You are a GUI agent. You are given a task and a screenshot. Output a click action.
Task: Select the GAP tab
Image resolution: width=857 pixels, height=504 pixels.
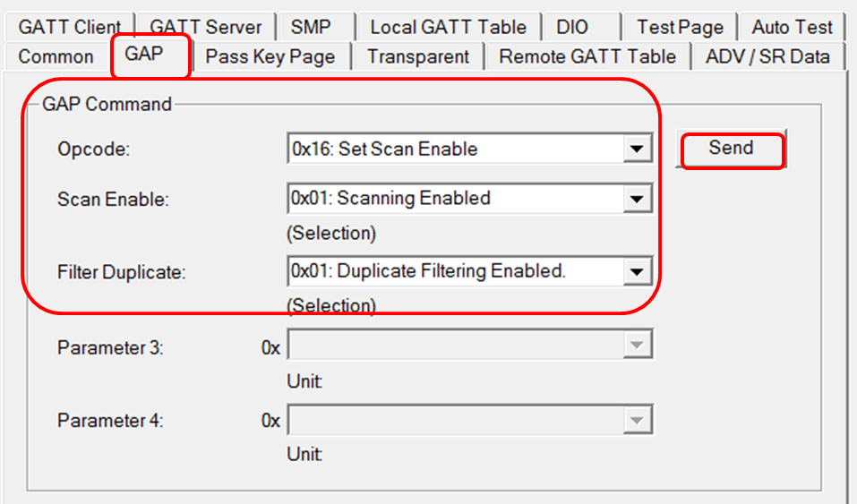pyautogui.click(x=144, y=55)
